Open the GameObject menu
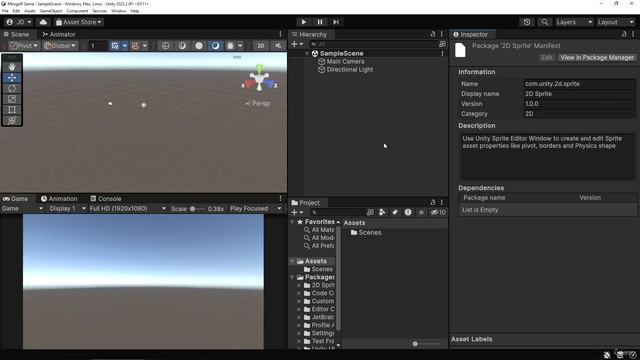The height and width of the screenshot is (360, 640). tap(51, 11)
